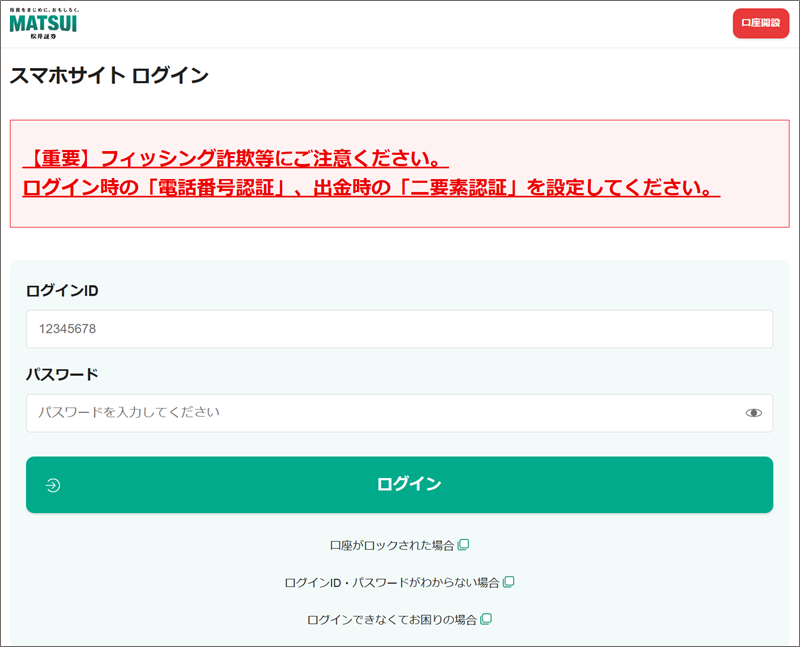800x647 pixels.
Task: Focus the パスワード input field
Action: click(x=380, y=413)
